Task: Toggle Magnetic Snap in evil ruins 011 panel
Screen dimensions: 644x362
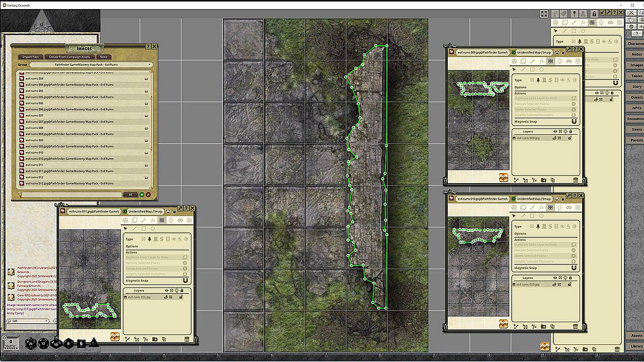Action: [185, 281]
